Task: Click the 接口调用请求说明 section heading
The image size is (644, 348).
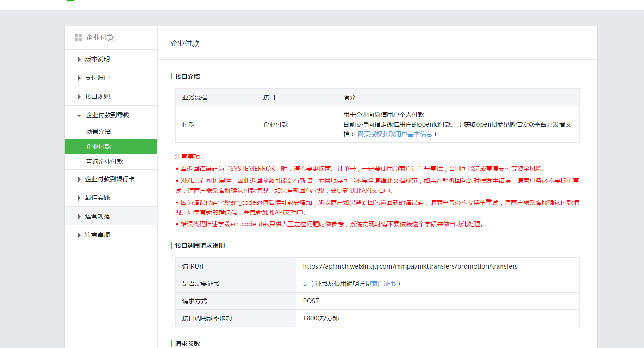Action: pos(200,245)
